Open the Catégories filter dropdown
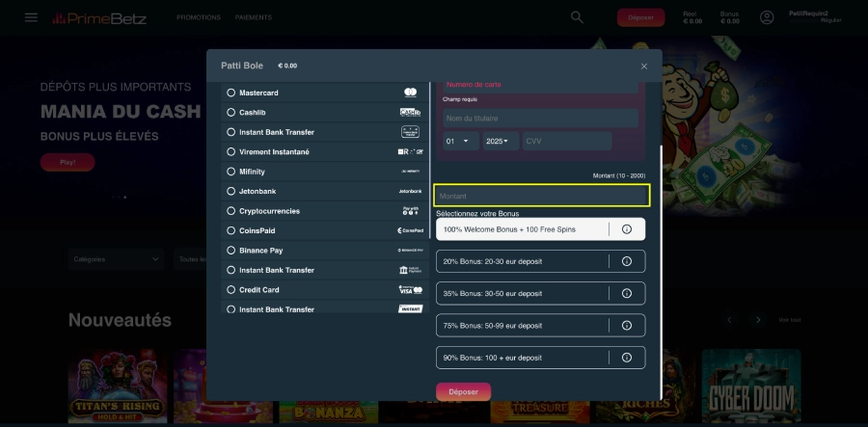The image size is (868, 427). pos(116,259)
